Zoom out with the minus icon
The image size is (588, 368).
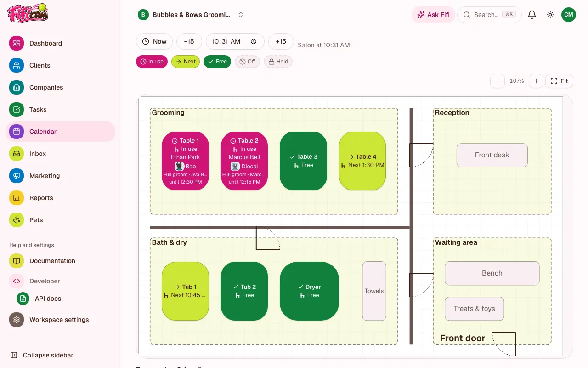coord(498,81)
